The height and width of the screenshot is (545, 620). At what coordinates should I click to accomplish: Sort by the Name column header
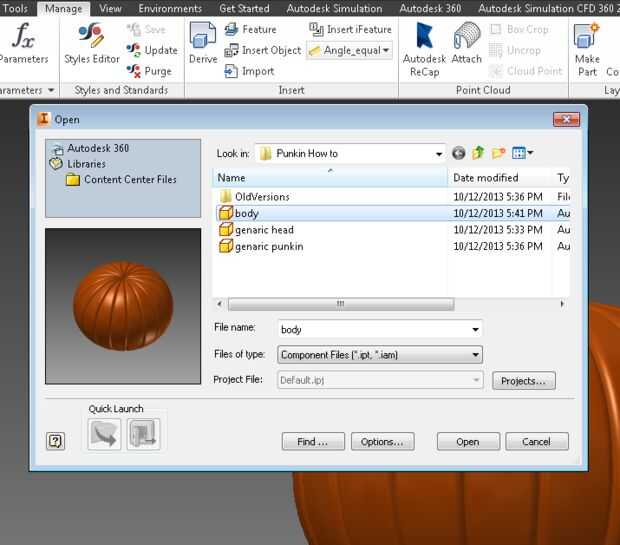tap(330, 178)
